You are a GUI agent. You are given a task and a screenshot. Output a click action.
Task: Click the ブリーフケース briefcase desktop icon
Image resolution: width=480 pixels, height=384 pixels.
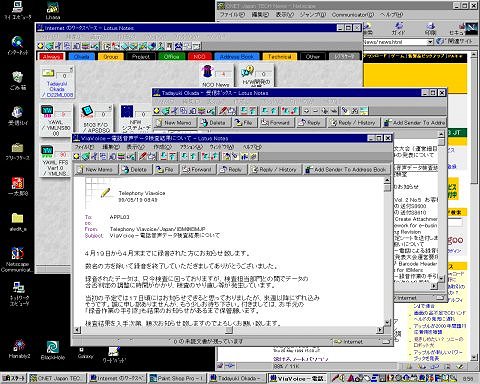[17, 151]
